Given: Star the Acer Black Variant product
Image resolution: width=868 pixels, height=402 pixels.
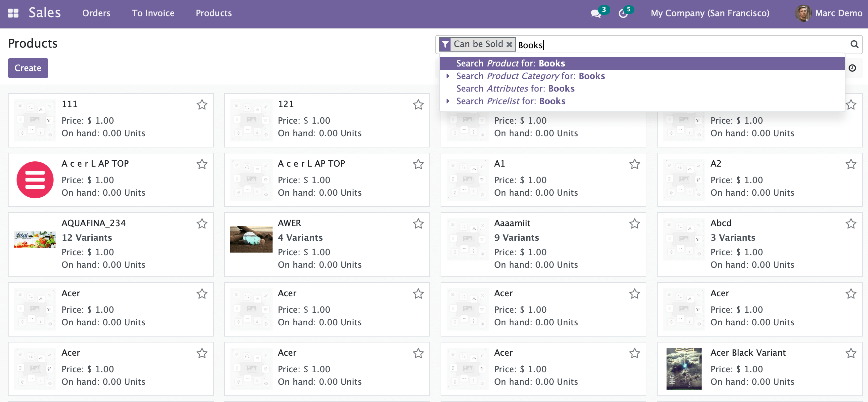Looking at the screenshot, I should 851,353.
